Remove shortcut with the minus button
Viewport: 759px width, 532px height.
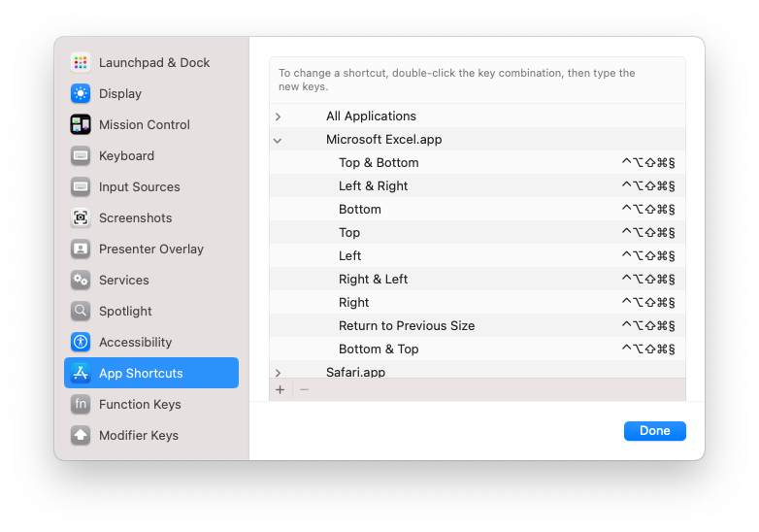[304, 389]
